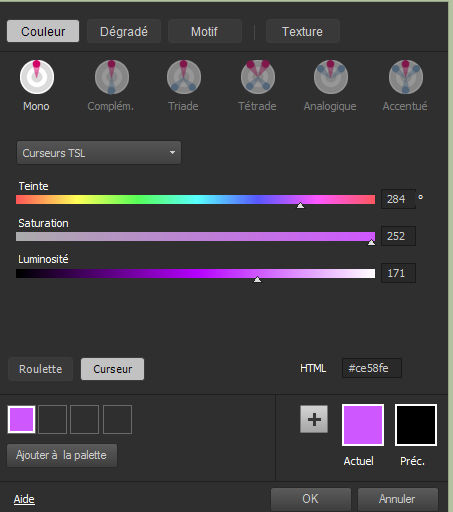Screen dimensions: 453x512
Task: Open the Curseurs TSL dropdown
Action: tap(99, 153)
